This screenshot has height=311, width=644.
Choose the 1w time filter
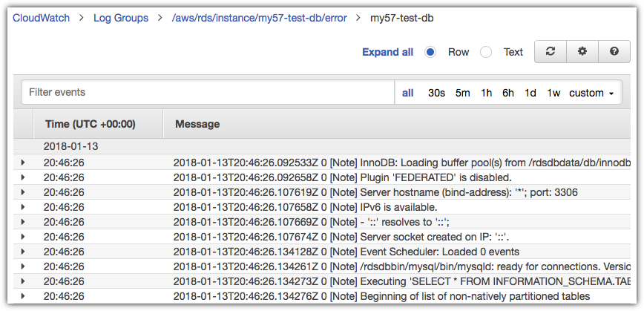click(x=553, y=94)
